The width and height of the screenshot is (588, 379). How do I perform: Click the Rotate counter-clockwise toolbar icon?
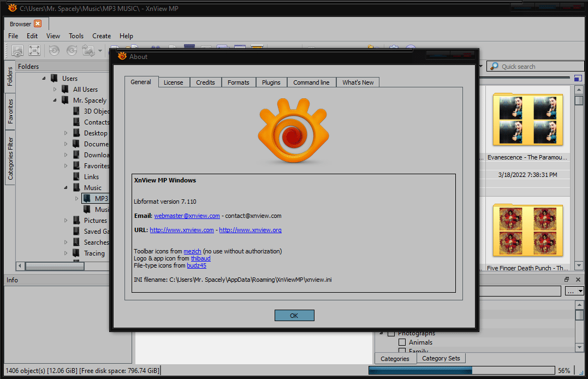pos(55,50)
